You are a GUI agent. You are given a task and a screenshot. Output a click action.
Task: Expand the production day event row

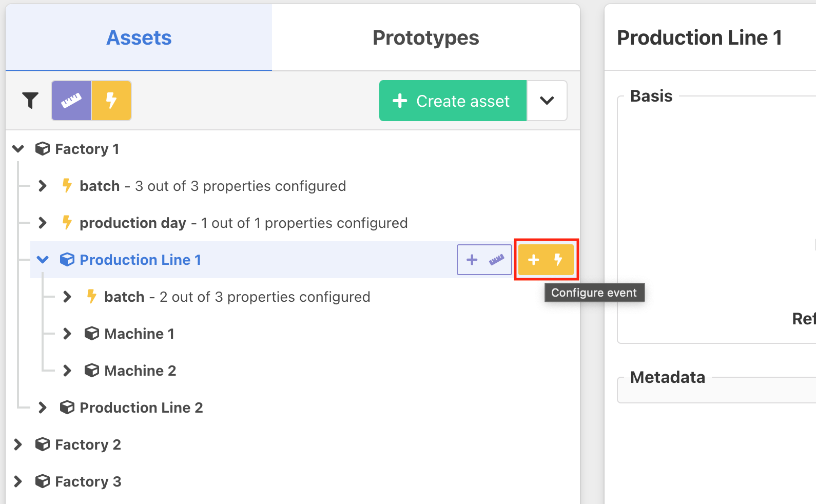click(x=43, y=223)
